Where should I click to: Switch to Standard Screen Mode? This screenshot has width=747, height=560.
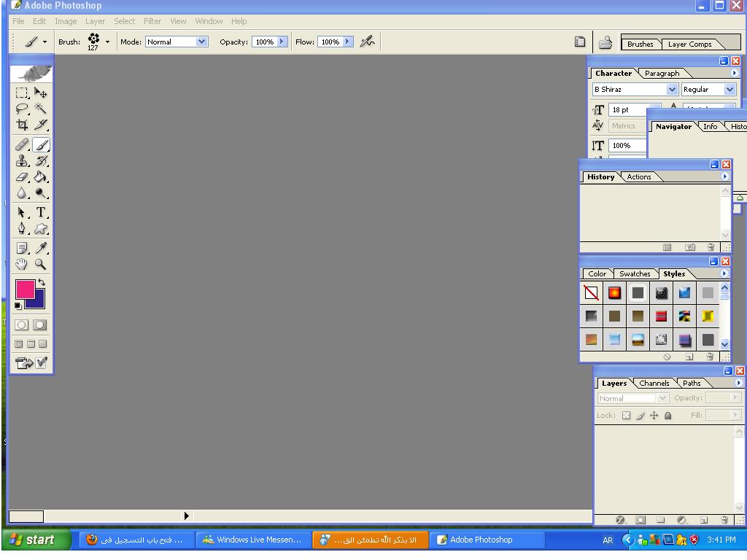tap(19, 344)
